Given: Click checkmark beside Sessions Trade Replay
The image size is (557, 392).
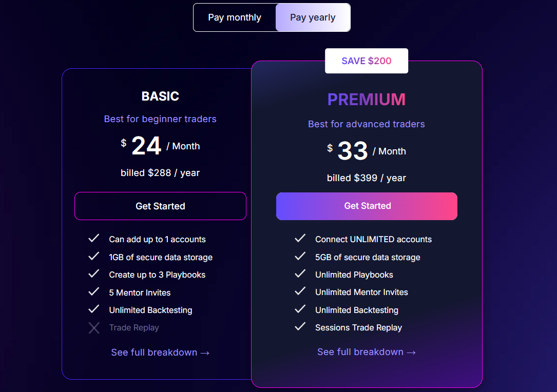Looking at the screenshot, I should 300,327.
